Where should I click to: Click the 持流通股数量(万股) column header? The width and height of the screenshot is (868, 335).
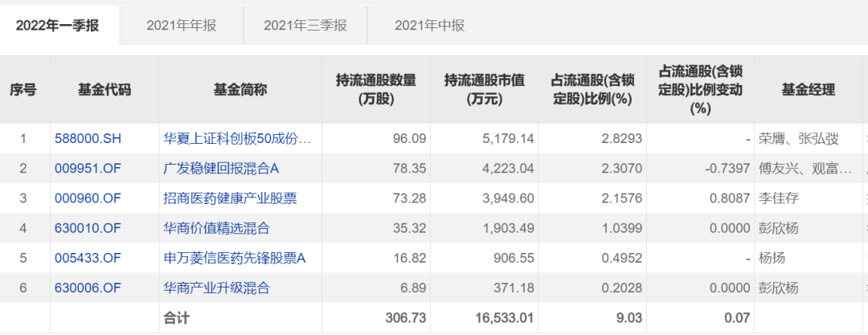(376, 90)
